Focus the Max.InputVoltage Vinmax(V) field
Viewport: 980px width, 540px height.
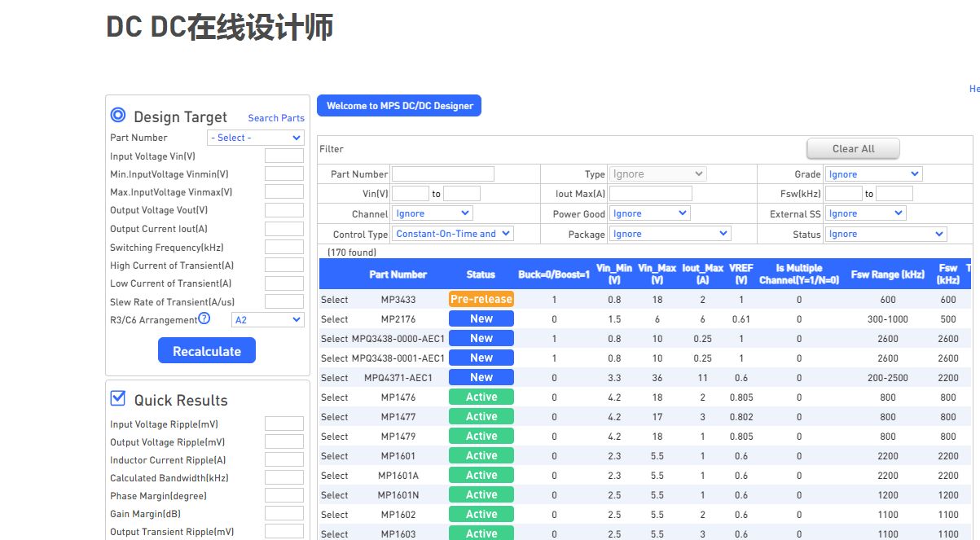(284, 192)
